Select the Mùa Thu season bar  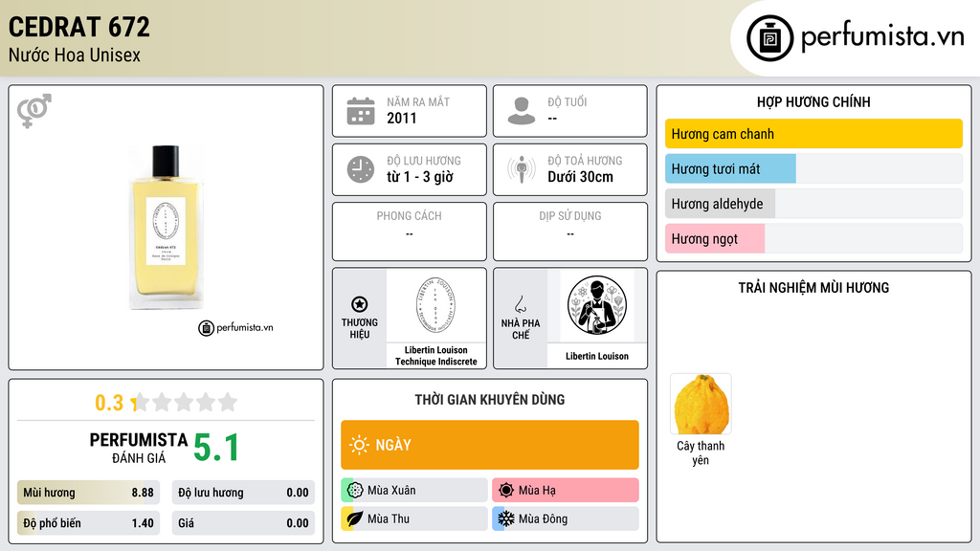pyautogui.click(x=414, y=518)
